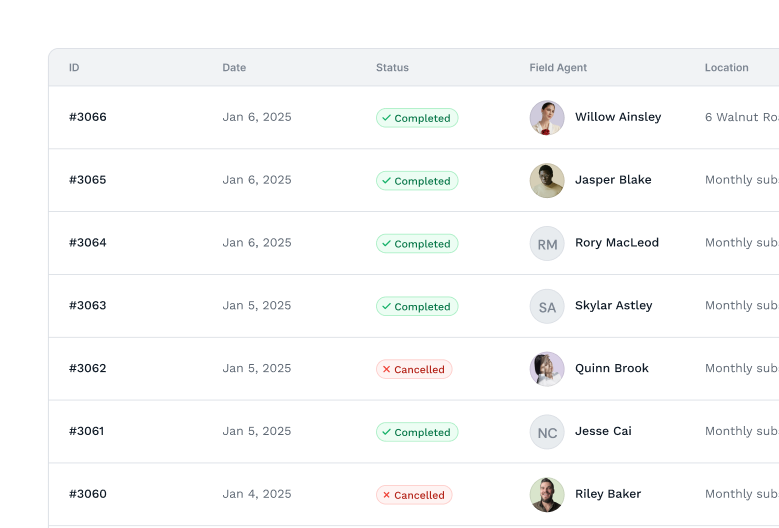
Task: Sort by the Date column header
Action: point(234,68)
